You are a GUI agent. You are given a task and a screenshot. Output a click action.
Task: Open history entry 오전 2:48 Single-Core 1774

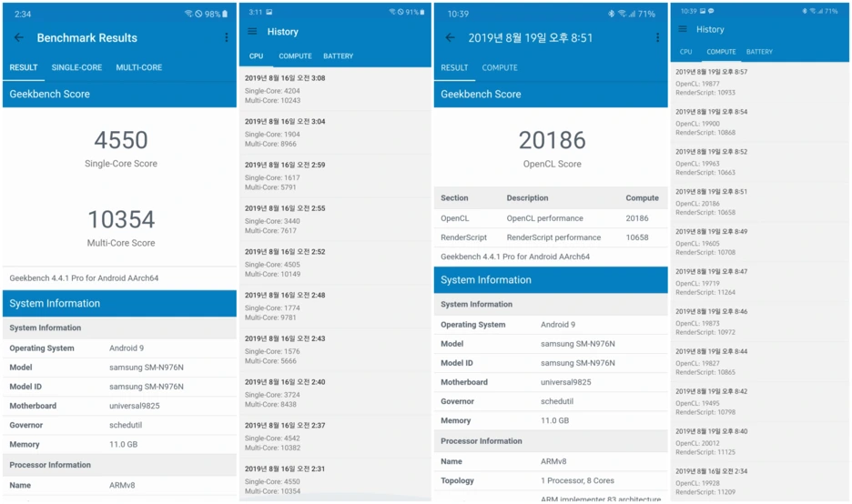335,307
